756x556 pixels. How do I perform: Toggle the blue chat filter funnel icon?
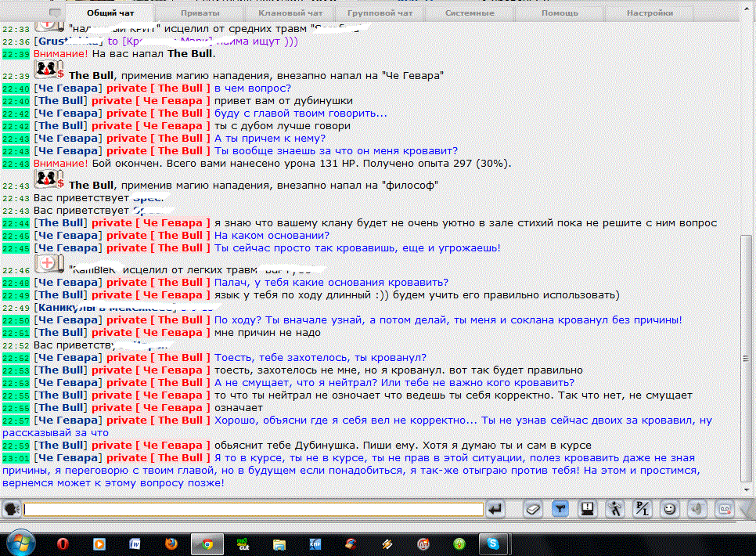click(560, 509)
